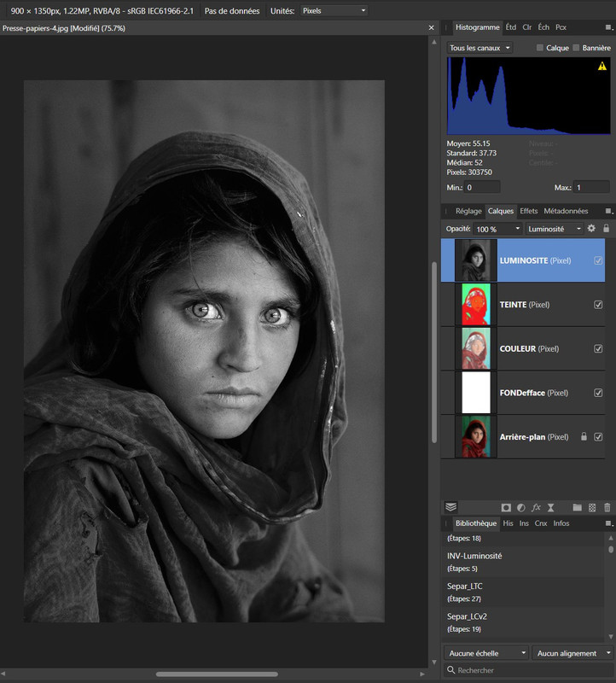Select the TEINTE layer thumbnail

[x=476, y=304]
